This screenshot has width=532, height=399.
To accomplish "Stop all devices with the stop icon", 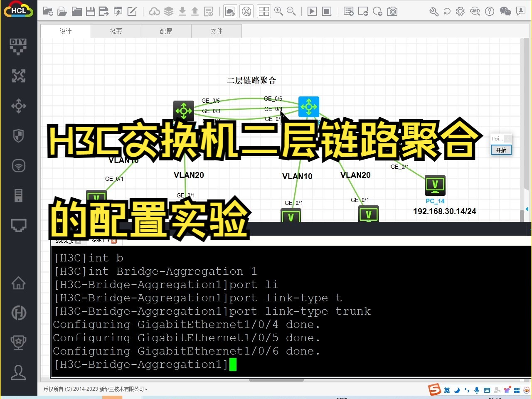I will pyautogui.click(x=327, y=11).
